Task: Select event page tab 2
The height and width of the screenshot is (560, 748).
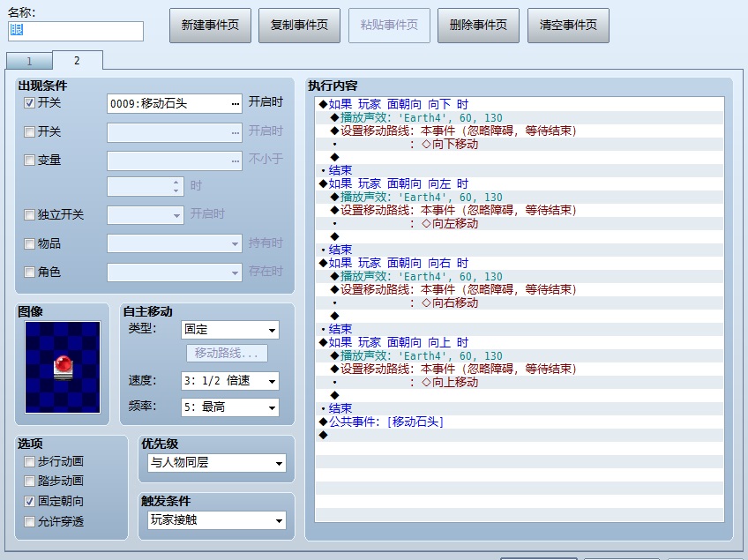Action: point(77,61)
